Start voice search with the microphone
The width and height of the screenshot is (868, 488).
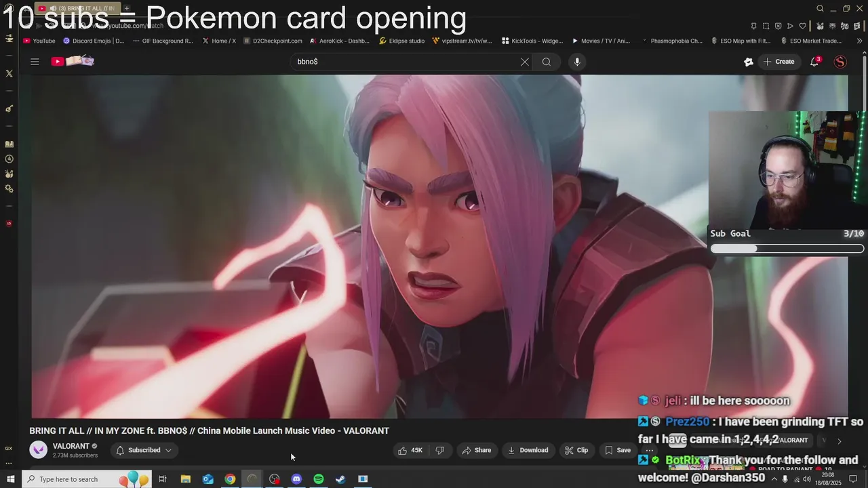577,62
